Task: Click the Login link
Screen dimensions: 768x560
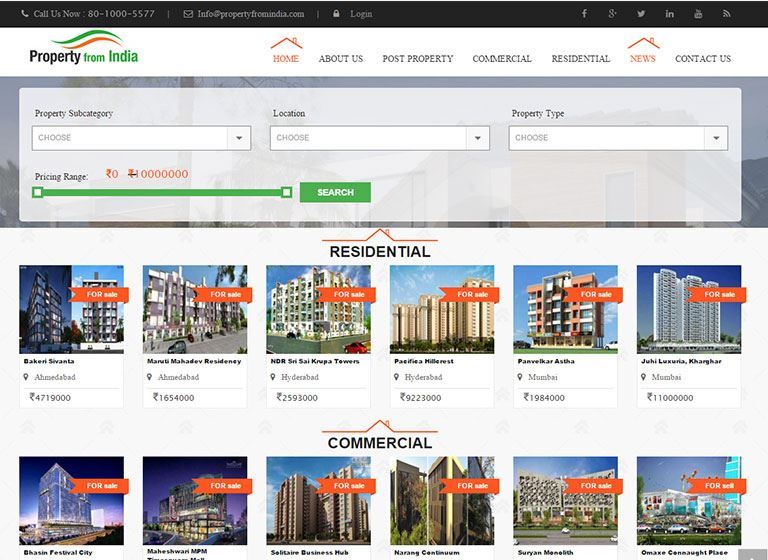Action: [361, 14]
